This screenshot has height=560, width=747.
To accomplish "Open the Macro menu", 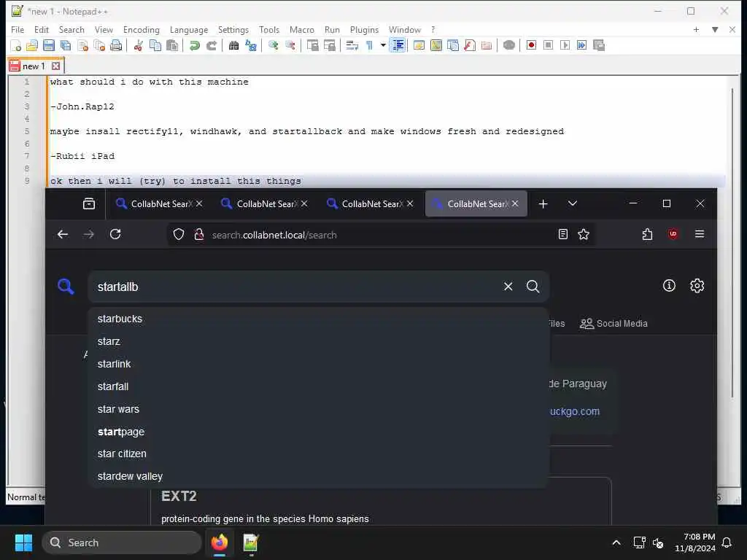I will (301, 29).
